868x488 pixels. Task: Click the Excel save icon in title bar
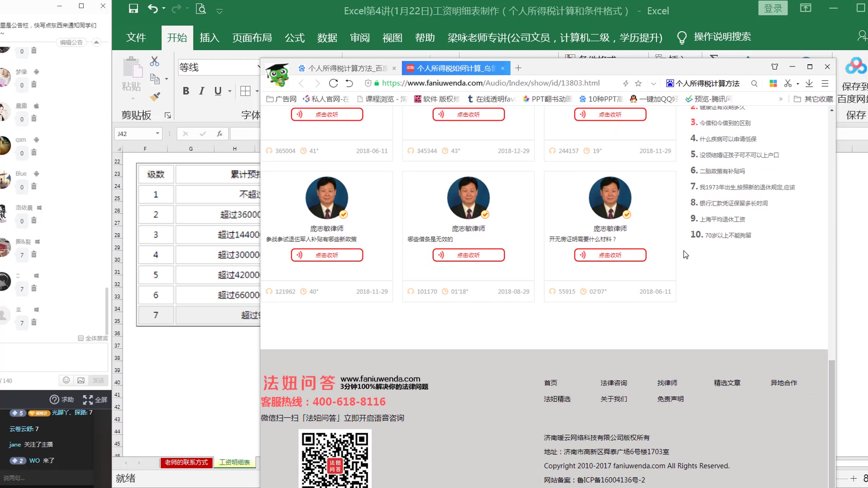133,9
